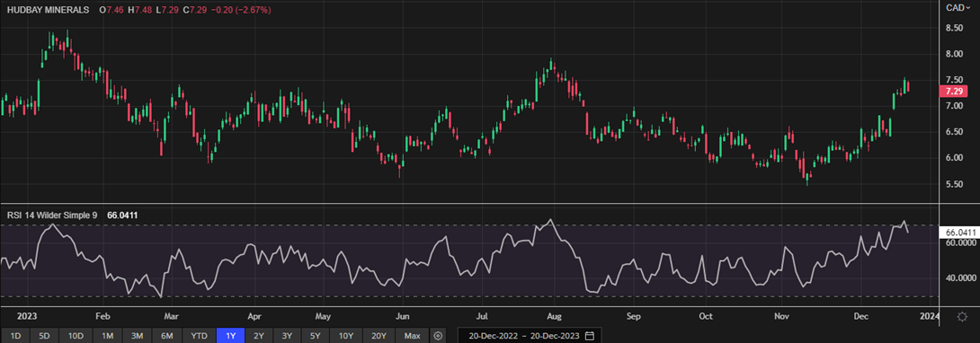Show year-to-date with YTD button
Viewport: 980px width, 343px height.
click(x=199, y=336)
